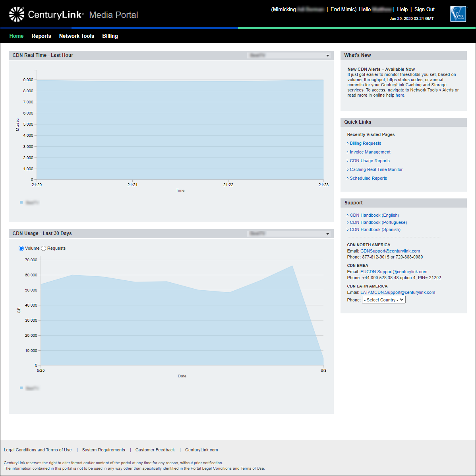The height and width of the screenshot is (476, 476).
Task: Click End Mimic link
Action: coord(342,10)
